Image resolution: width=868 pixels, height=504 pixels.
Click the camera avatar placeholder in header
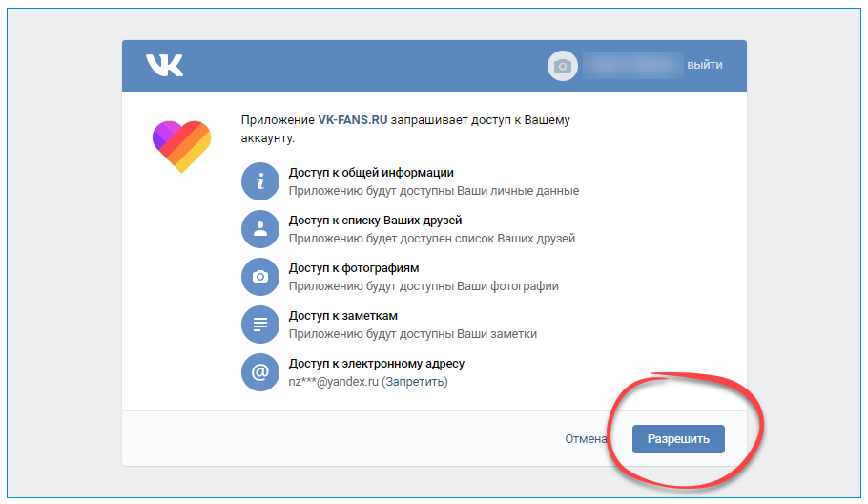coord(563,65)
